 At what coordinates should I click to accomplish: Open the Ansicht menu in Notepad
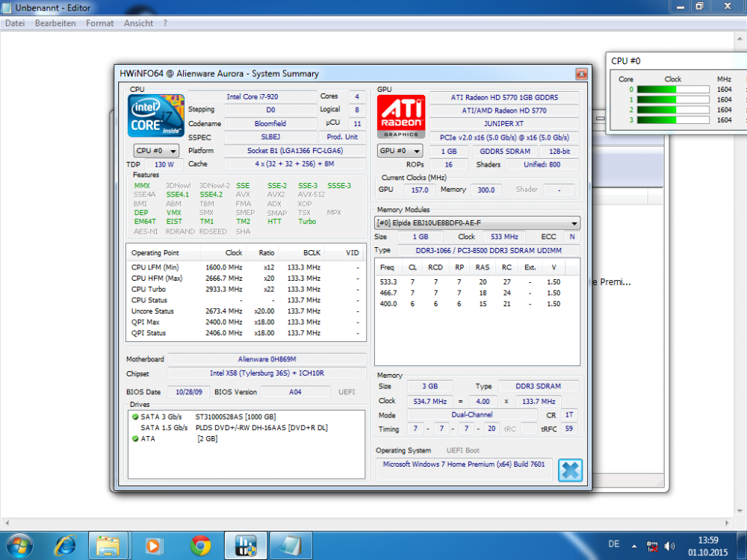(x=138, y=23)
